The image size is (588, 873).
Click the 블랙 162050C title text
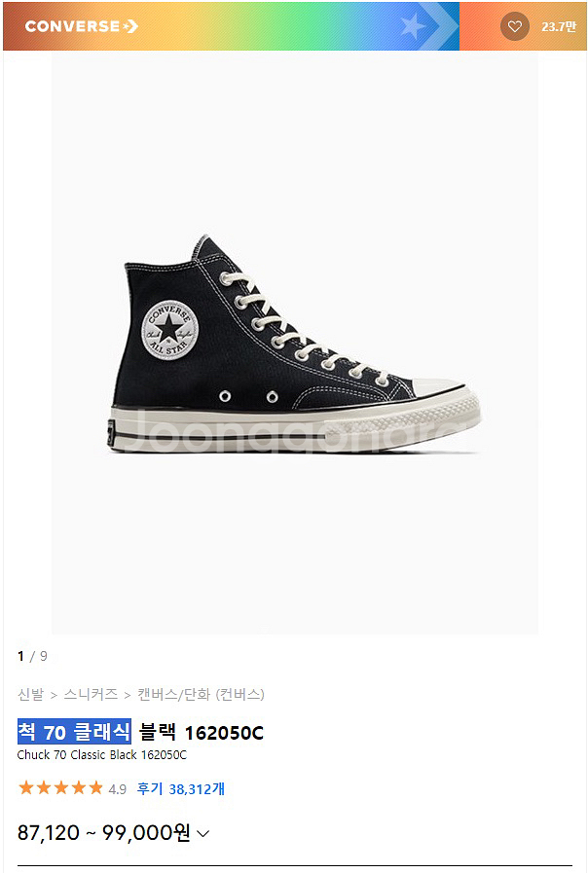coord(201,732)
